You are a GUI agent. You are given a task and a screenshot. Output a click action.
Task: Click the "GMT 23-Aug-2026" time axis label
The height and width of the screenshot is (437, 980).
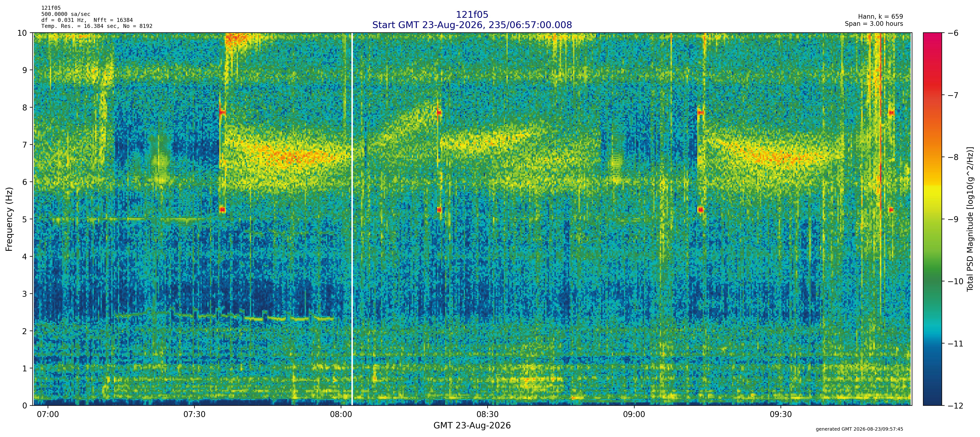(x=472, y=426)
